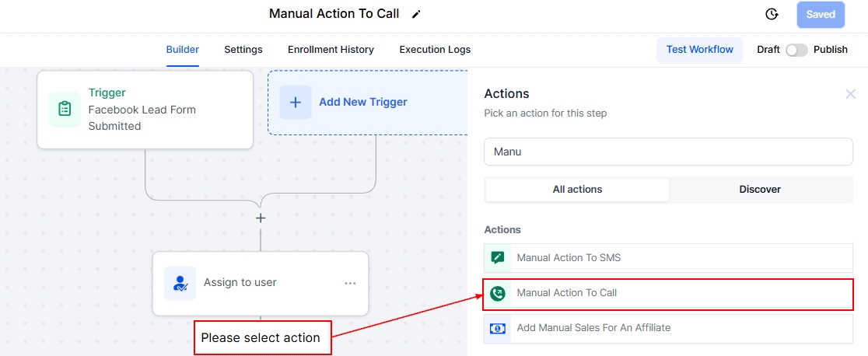
Task: Open the Assign to user three-dots menu
Action: point(350,283)
